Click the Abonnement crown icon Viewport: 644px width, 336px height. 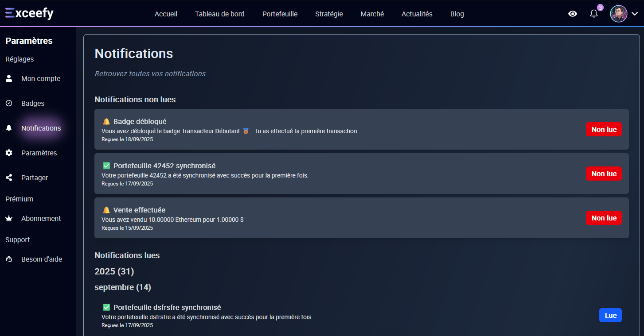[9, 219]
